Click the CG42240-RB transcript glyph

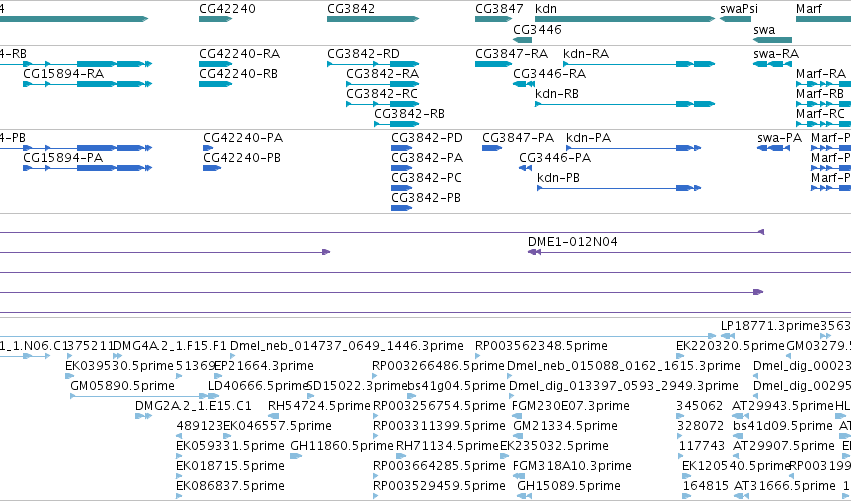coord(215,84)
